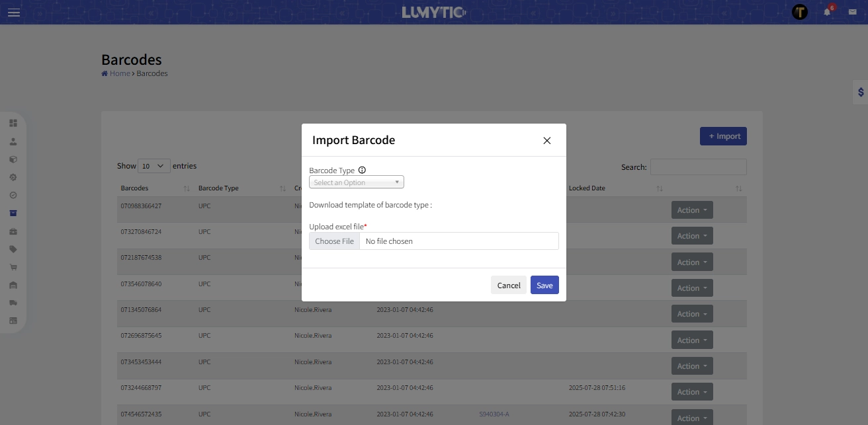This screenshot has width=868, height=425.
Task: Click the hamburger menu at top left
Action: (x=13, y=12)
